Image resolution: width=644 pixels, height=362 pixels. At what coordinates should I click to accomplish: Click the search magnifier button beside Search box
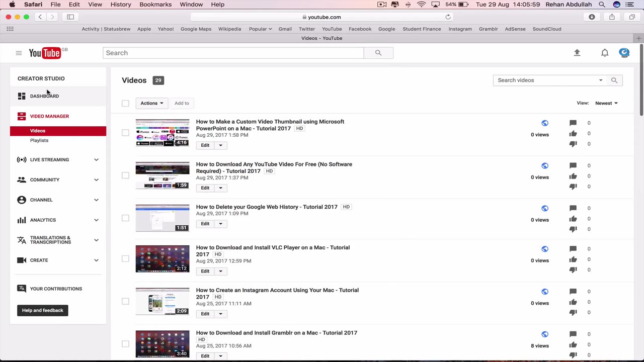point(378,53)
